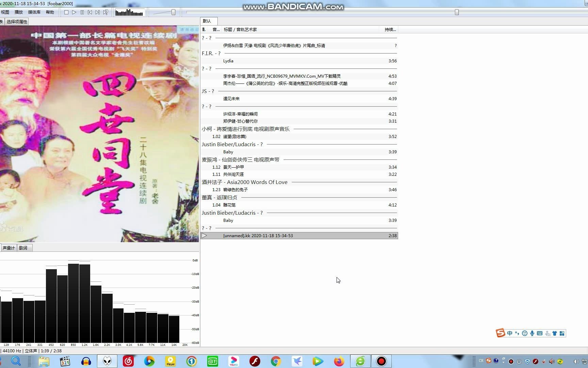Click the Stop playback button
Screen dimensions: 588x368
[66, 12]
